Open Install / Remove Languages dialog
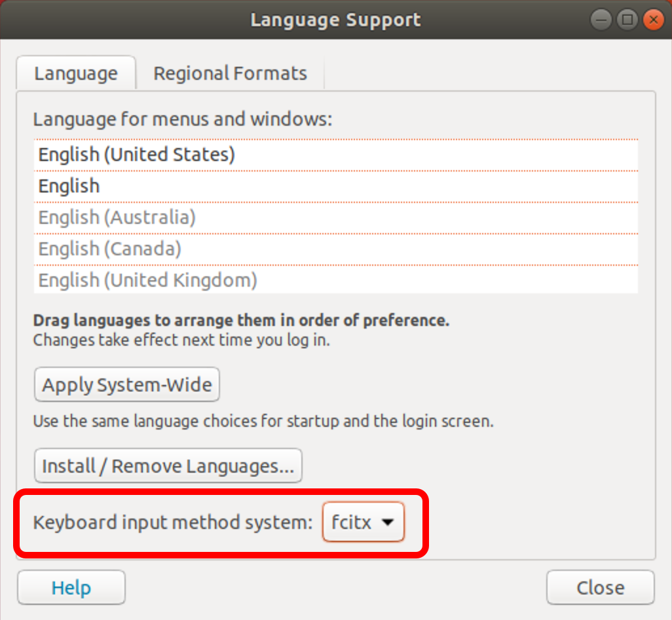Image resolution: width=672 pixels, height=620 pixels. coord(168,465)
